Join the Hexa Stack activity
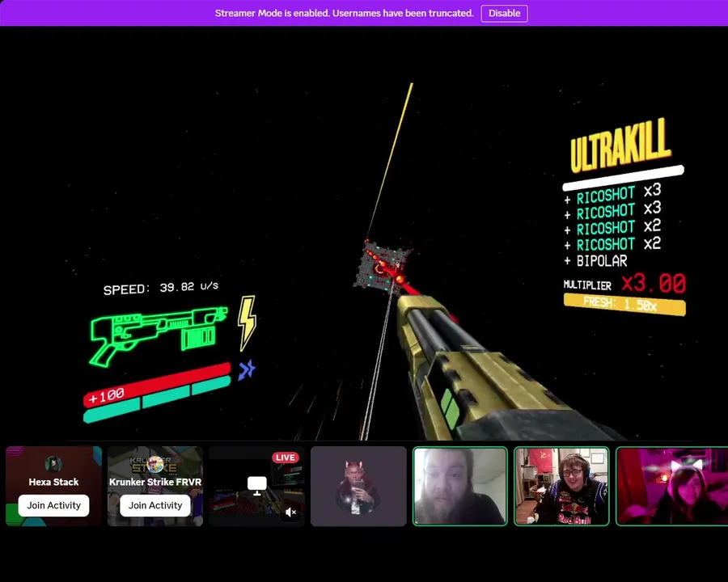728x582 pixels. pos(53,505)
